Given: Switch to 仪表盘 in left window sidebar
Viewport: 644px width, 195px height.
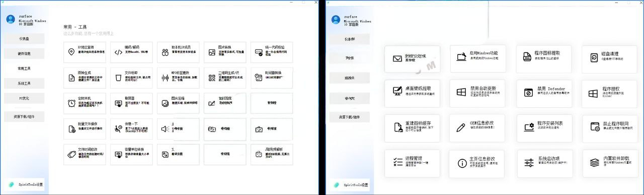Looking at the screenshot, I should click(x=24, y=39).
